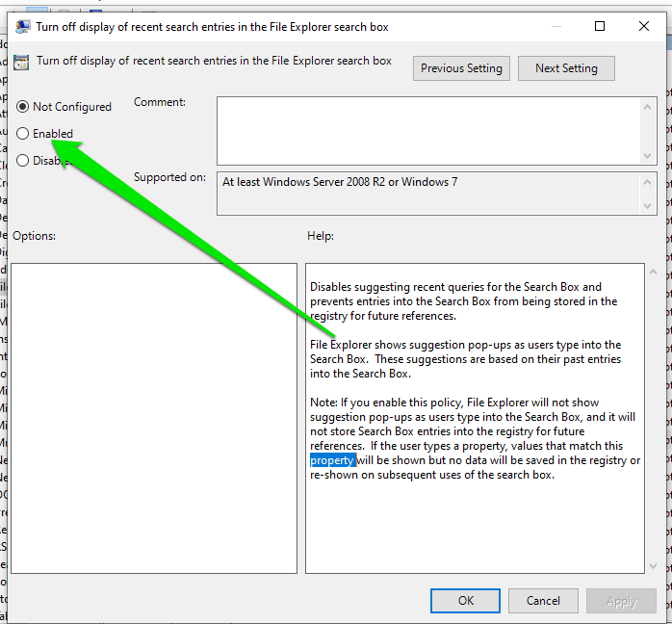Click 'At least Windows Server 2008 R2' text
Viewport: 672px width, 624px height.
(x=303, y=182)
